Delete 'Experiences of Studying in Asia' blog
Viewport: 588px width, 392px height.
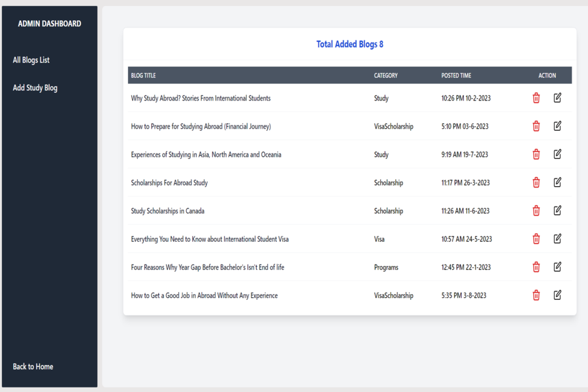pos(536,154)
